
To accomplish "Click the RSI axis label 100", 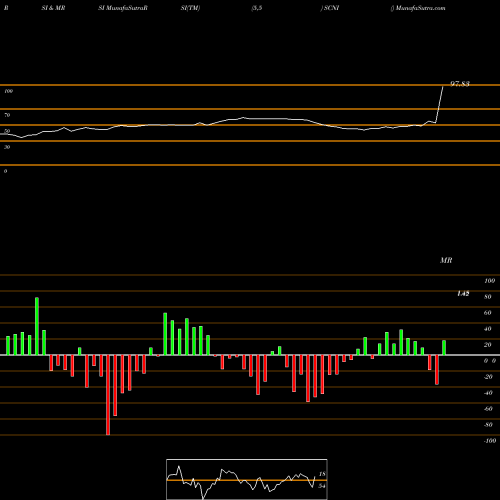I will [x=9, y=91].
